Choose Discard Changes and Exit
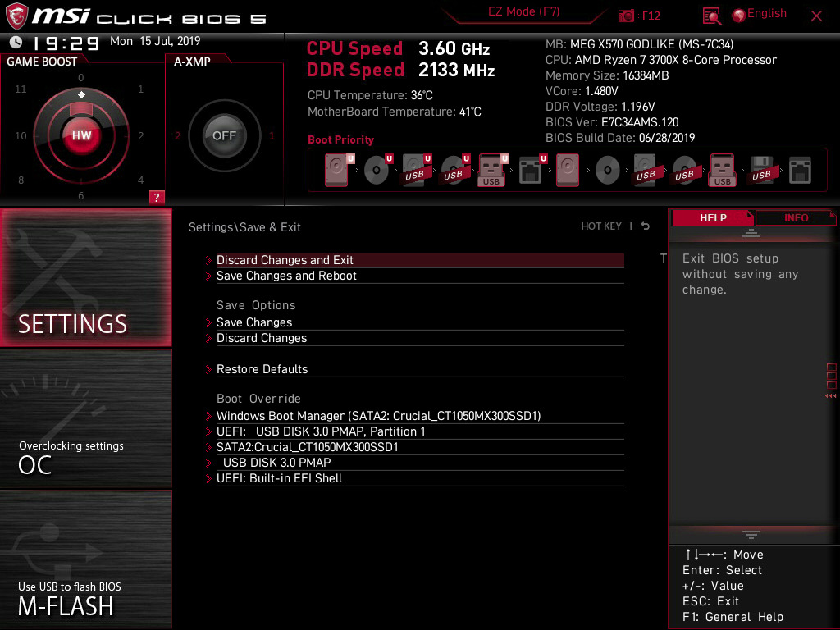The width and height of the screenshot is (840, 630). [420, 260]
